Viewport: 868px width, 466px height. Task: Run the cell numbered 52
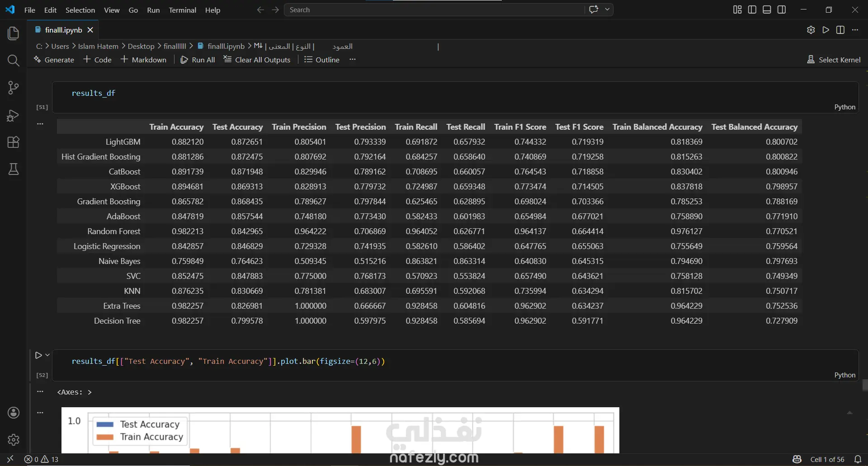(x=38, y=355)
